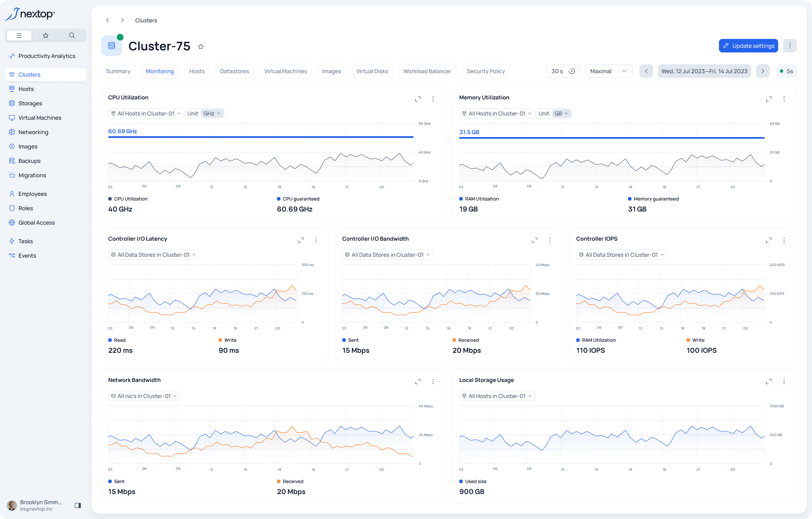The height and width of the screenshot is (519, 812).
Task: Open Controller I/O Latency options menu
Action: [x=316, y=240]
